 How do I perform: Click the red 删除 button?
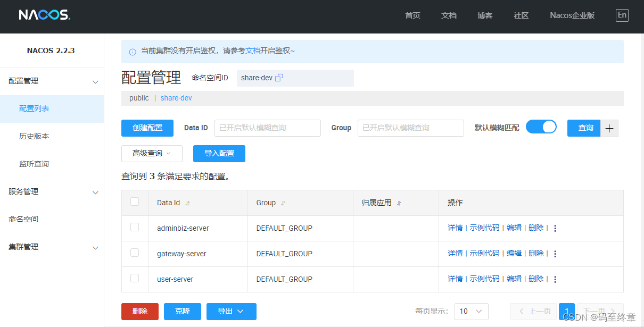[x=140, y=312]
